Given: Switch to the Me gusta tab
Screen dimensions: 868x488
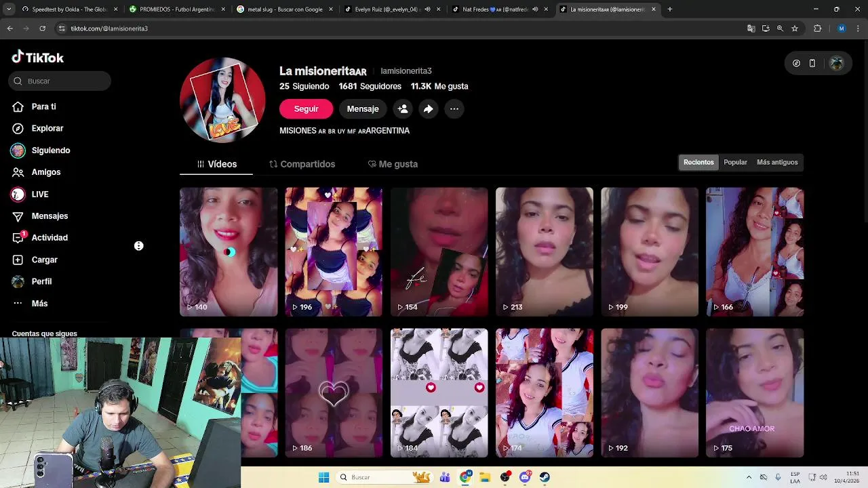Looking at the screenshot, I should coord(393,164).
